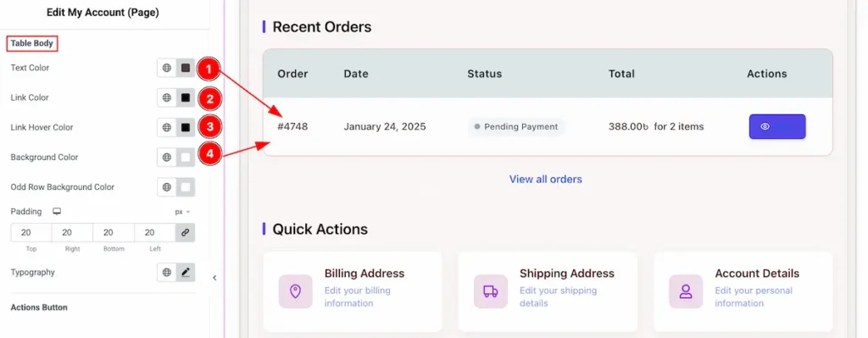Pick the Text Color swatch
Viewport: 868px width, 338px height.
(x=186, y=68)
